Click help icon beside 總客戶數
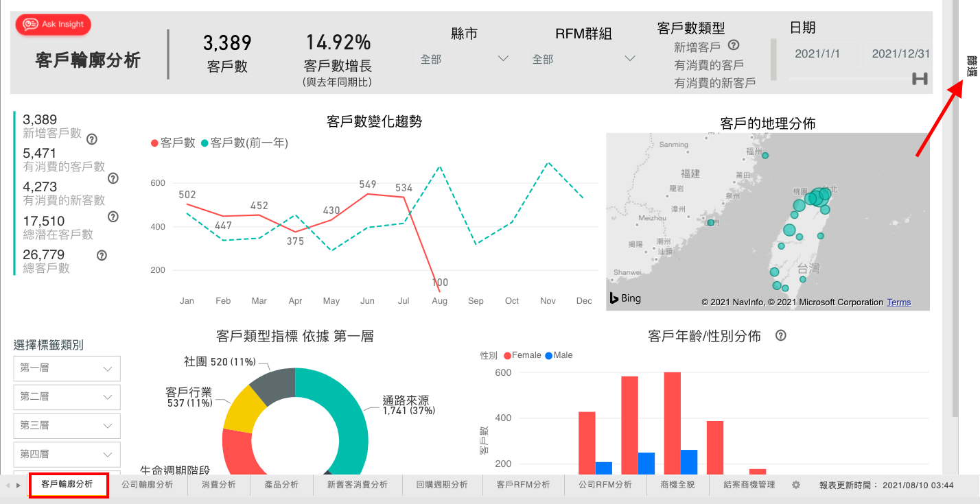The width and height of the screenshot is (980, 504). pos(102,255)
